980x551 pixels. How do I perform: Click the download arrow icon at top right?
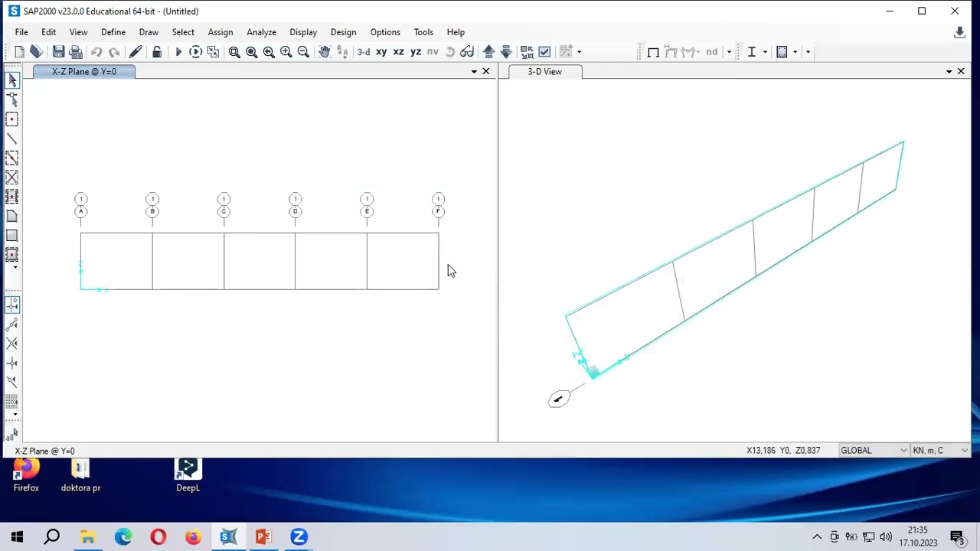tap(959, 33)
